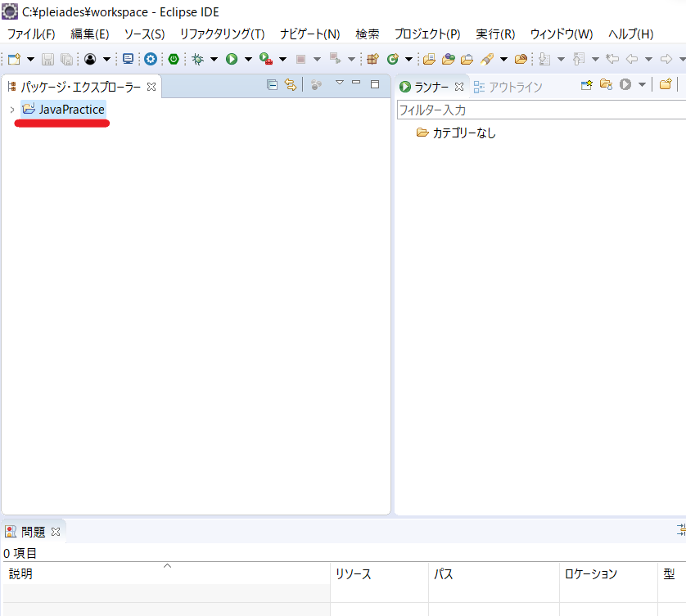Screen dimensions: 686x616
Task: Open the 検索 menu
Action: (x=367, y=34)
